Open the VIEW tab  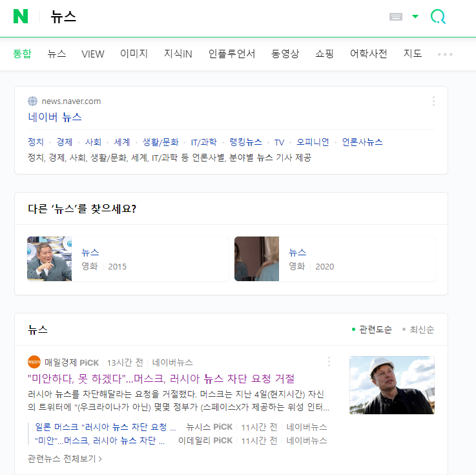93,54
